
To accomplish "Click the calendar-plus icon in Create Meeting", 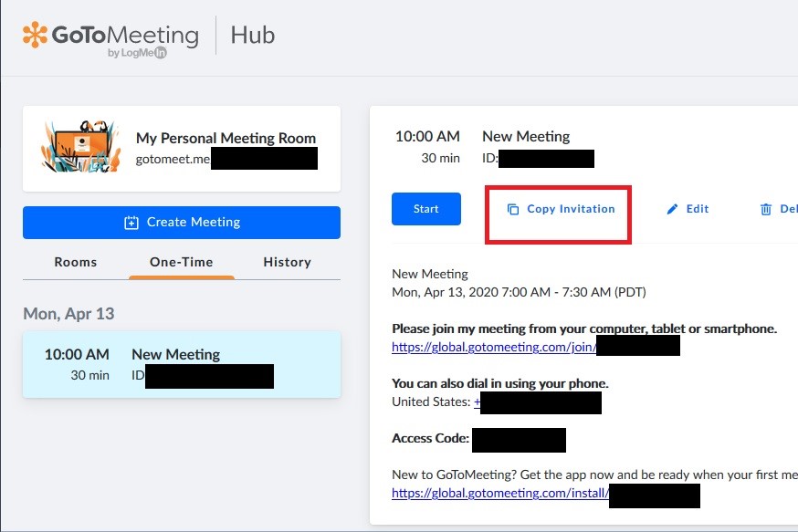I will pyautogui.click(x=131, y=223).
